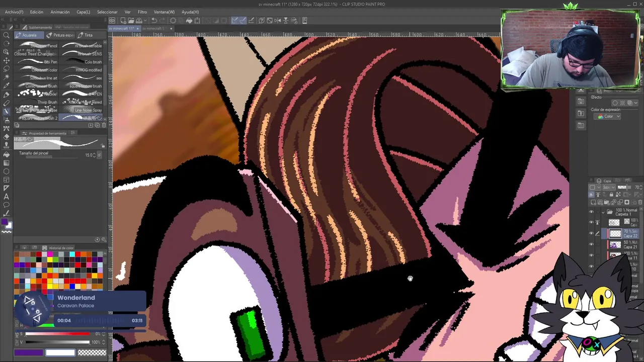Open the Archivo menu
The image size is (644, 362).
pyautogui.click(x=14, y=12)
